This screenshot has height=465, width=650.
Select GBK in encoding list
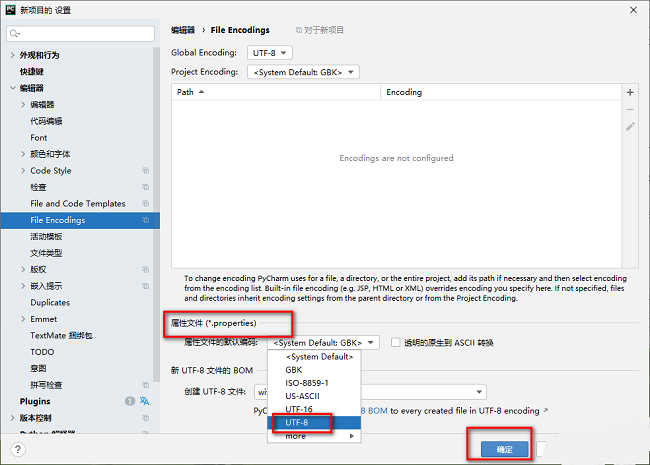[314, 370]
